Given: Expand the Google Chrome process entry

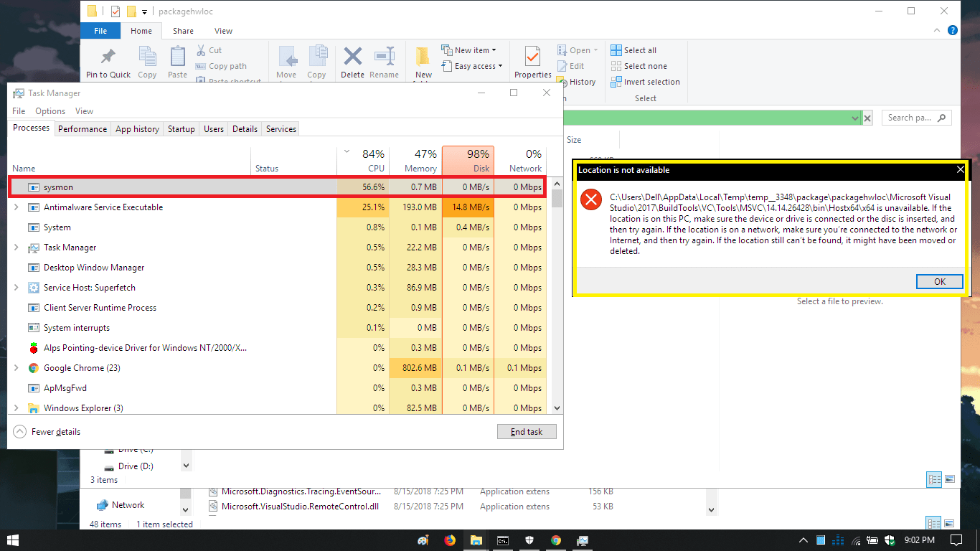Looking at the screenshot, I should pyautogui.click(x=15, y=367).
